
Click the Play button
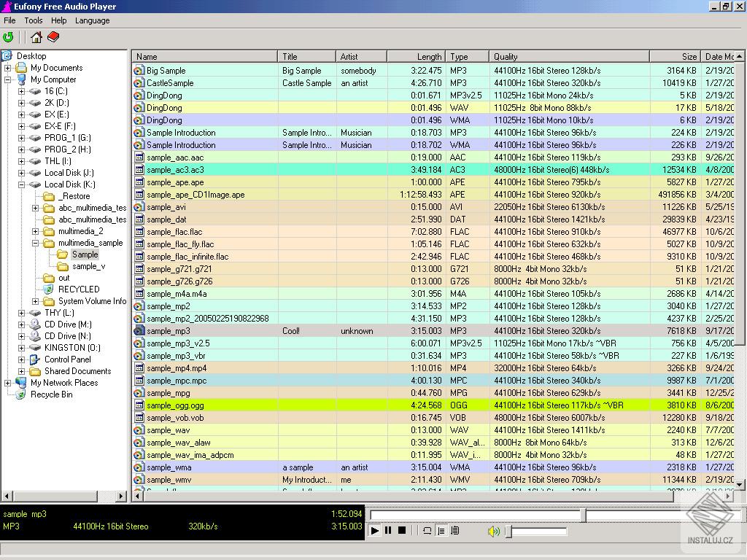coord(374,531)
